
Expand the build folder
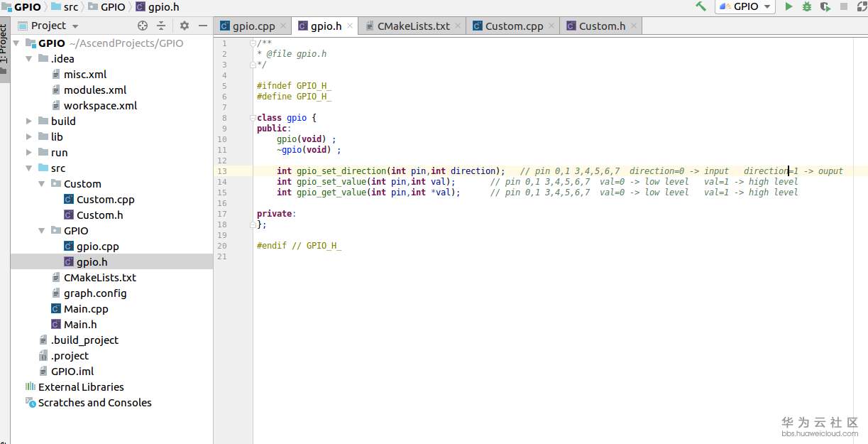(x=29, y=121)
